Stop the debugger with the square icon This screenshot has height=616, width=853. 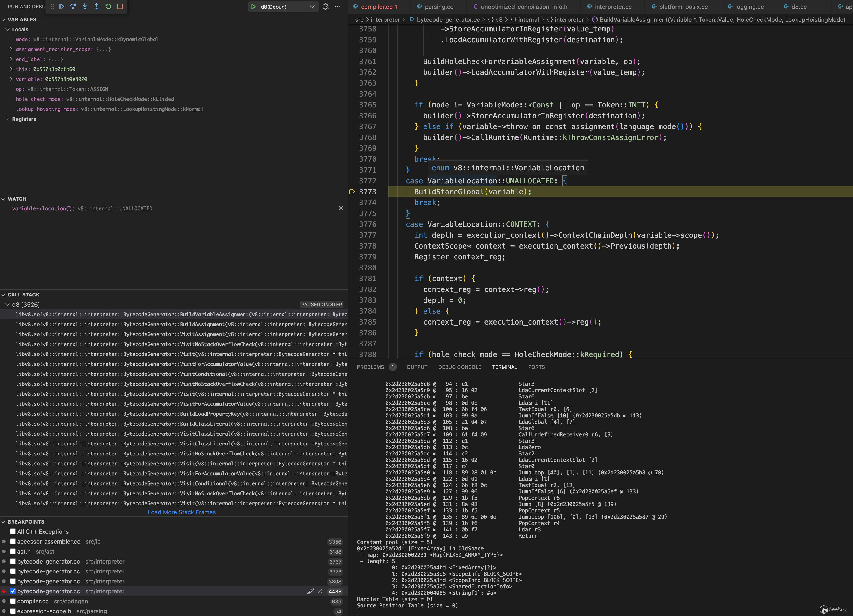click(x=120, y=6)
